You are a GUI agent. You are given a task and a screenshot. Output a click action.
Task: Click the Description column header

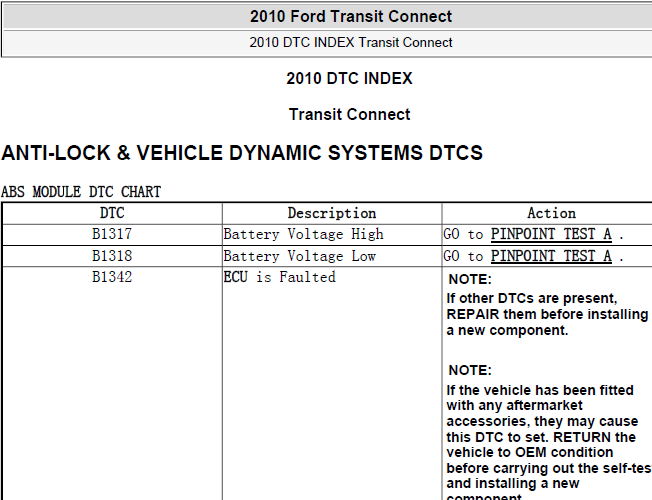332,213
